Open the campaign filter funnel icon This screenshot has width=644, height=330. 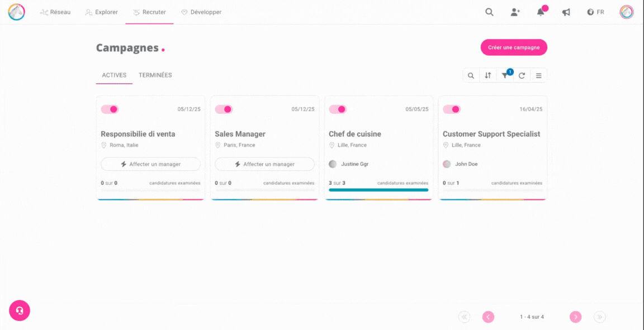coord(505,75)
